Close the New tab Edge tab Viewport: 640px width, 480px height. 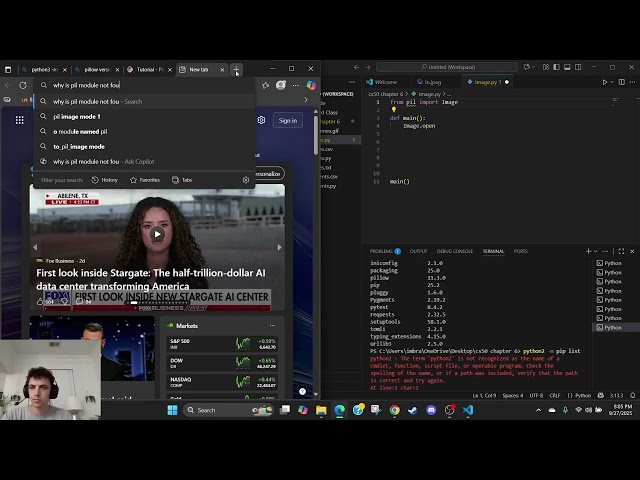(x=222, y=70)
